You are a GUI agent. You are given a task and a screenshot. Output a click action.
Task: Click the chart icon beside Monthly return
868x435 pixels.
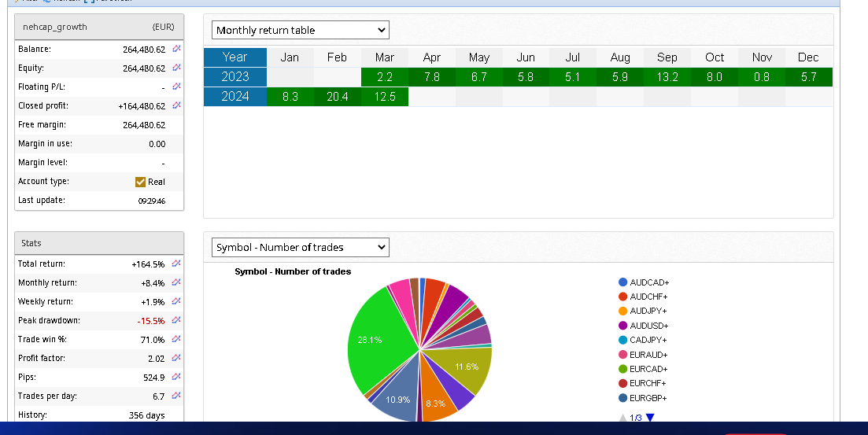point(176,282)
